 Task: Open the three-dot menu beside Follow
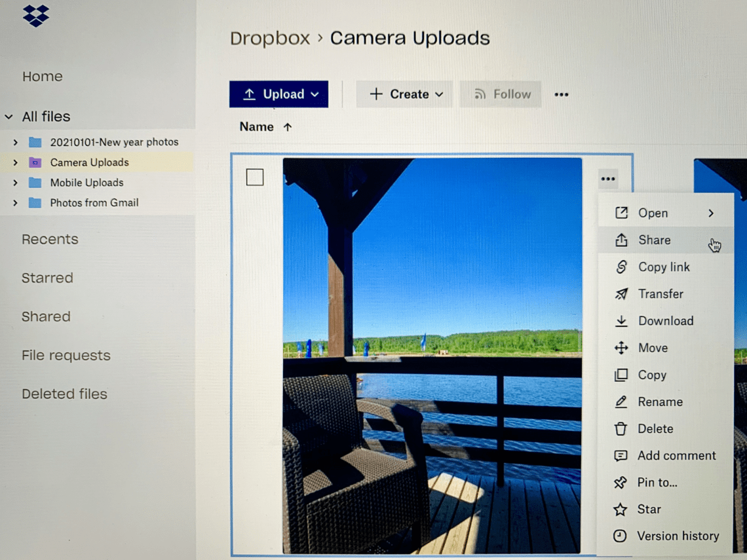click(x=561, y=94)
